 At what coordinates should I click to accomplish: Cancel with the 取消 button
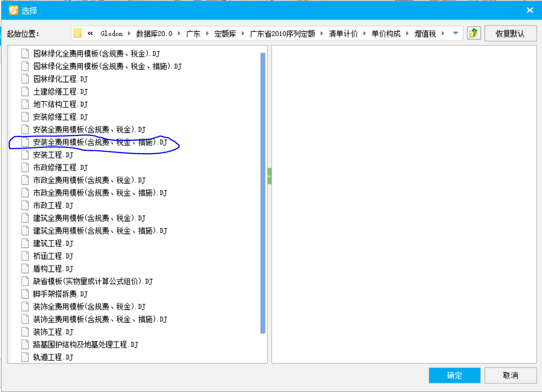click(x=510, y=376)
